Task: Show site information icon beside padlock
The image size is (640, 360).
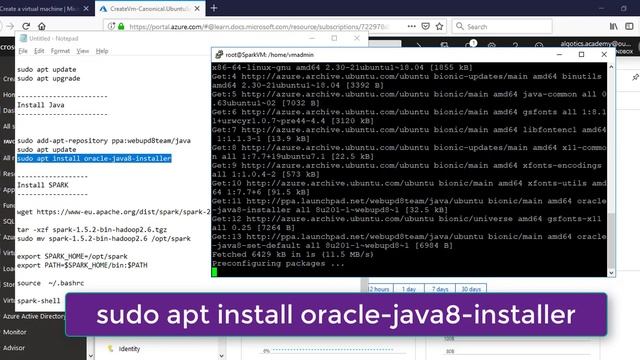Action: [111, 27]
